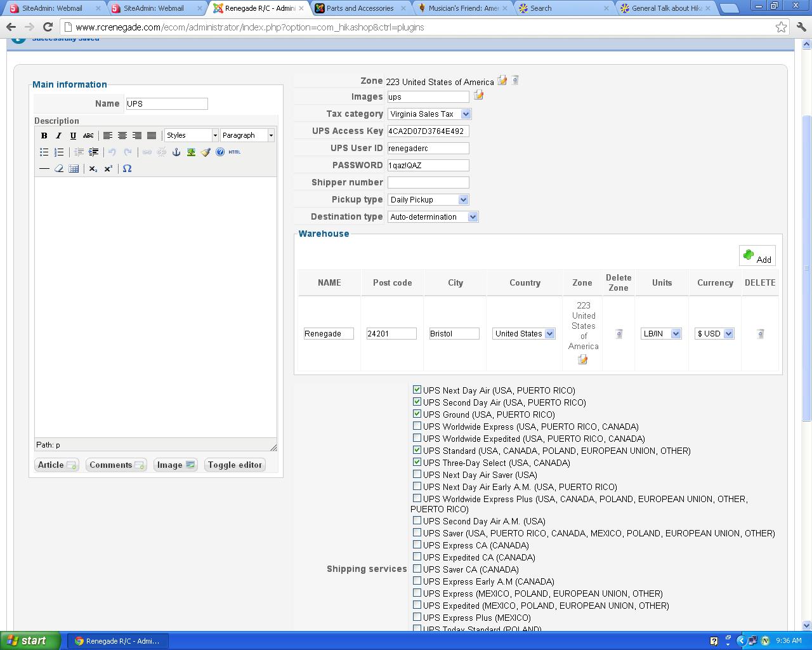Viewport: 812px width, 650px height.
Task: Apply underline formatting in the editor
Action: point(73,135)
